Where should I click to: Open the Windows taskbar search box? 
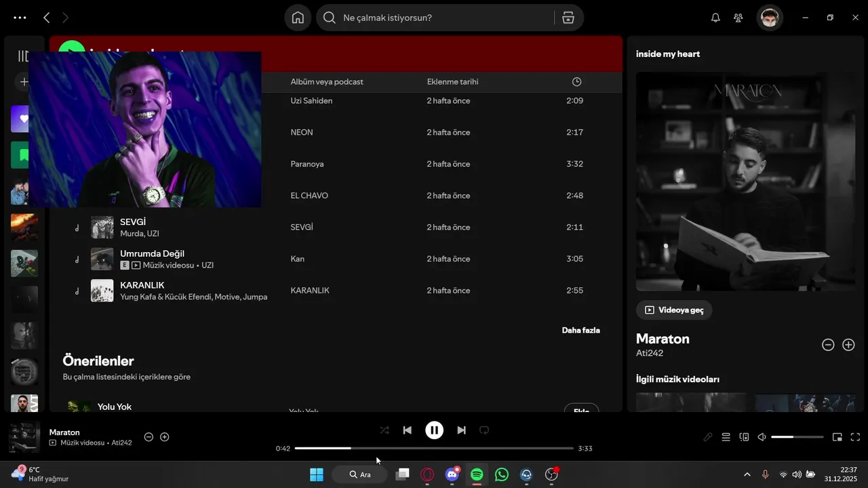(360, 474)
